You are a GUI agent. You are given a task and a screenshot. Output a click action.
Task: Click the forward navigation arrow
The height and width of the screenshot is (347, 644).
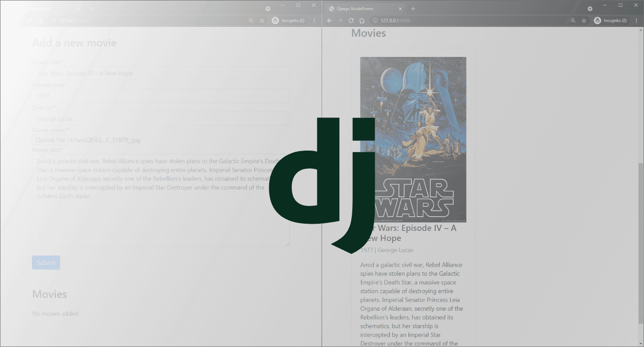[x=340, y=20]
